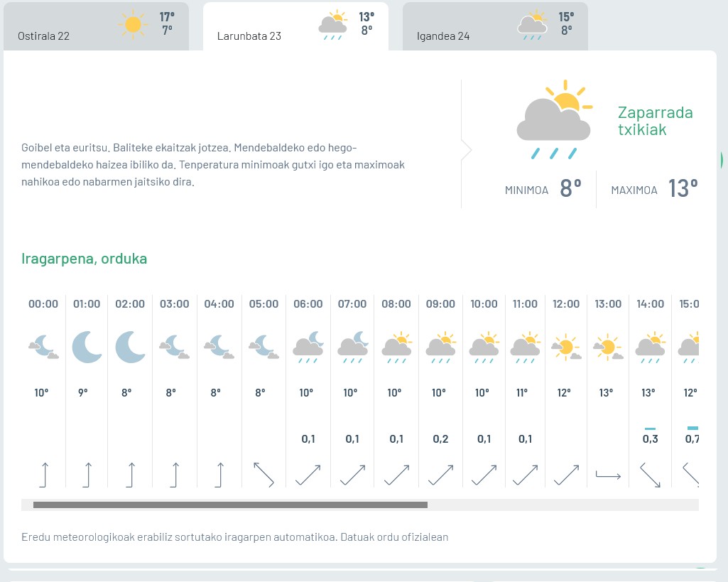Click the 00:00 partly cloudy moon icon

point(43,347)
